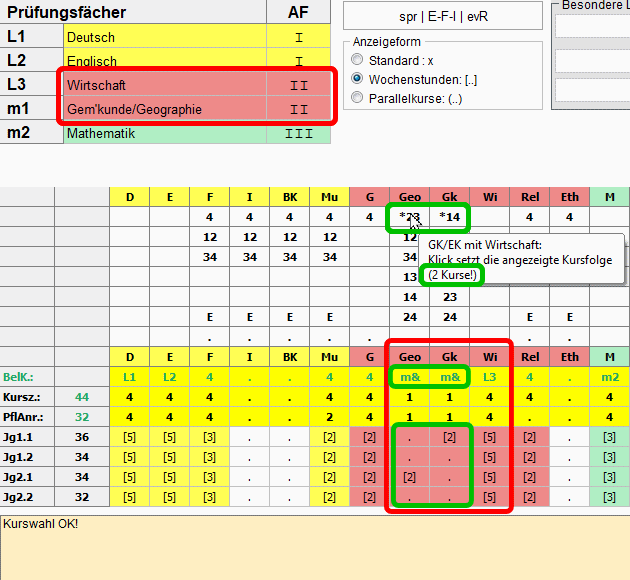Click the Jg1.1 cell in the Gk column
The image size is (630, 580).
[x=449, y=437]
